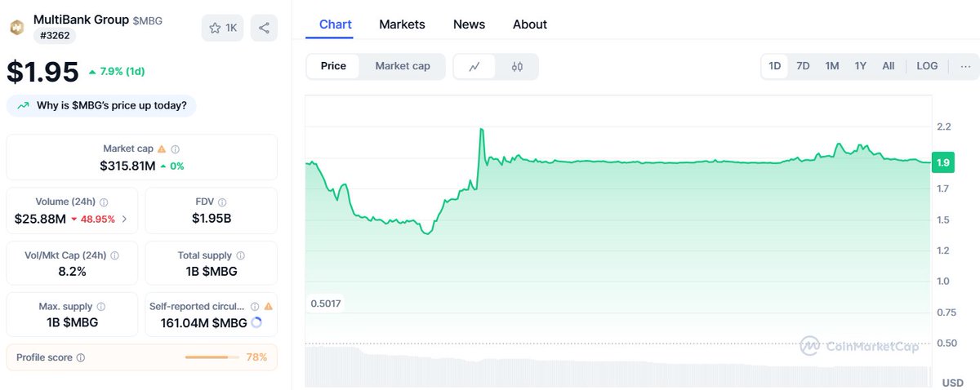Click the 1.9 current price label on axis
Image resolution: width=980 pixels, height=390 pixels.
942,162
